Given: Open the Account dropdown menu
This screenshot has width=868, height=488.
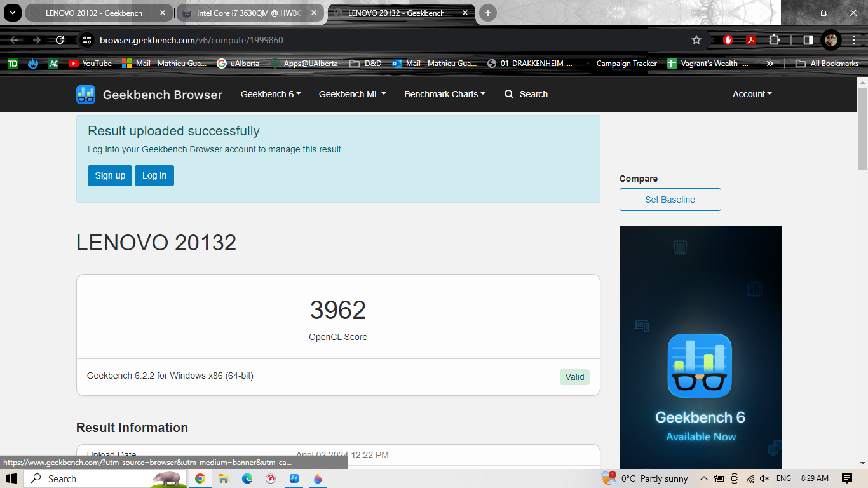Looking at the screenshot, I should tap(752, 94).
